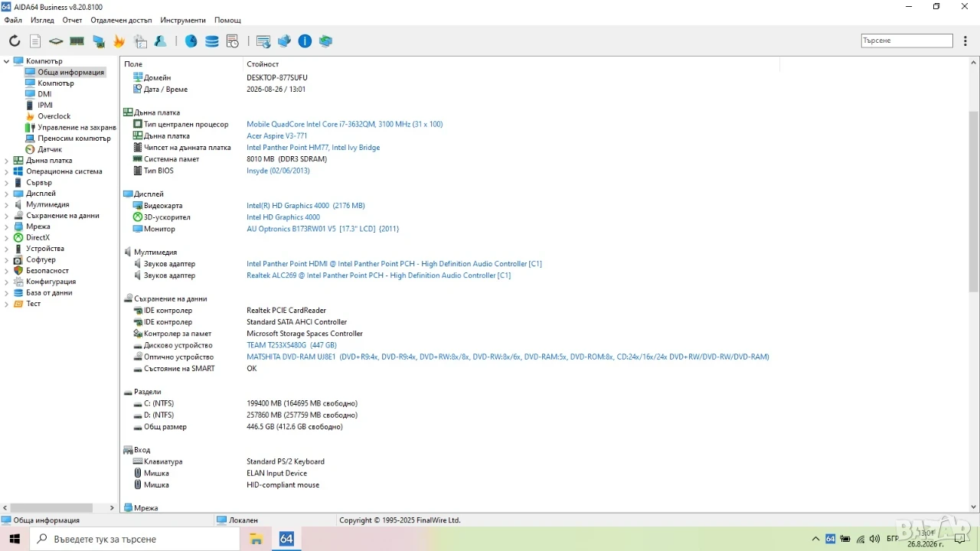Select the IPMI tree item
This screenshot has width=980, height=551.
pos(45,105)
